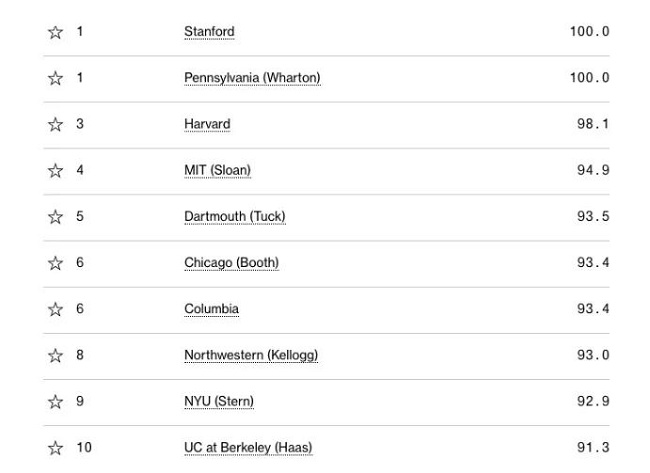Click the star beside Dartmouth (Tuck)
Viewport: 650px width, 473px height.
(56, 217)
